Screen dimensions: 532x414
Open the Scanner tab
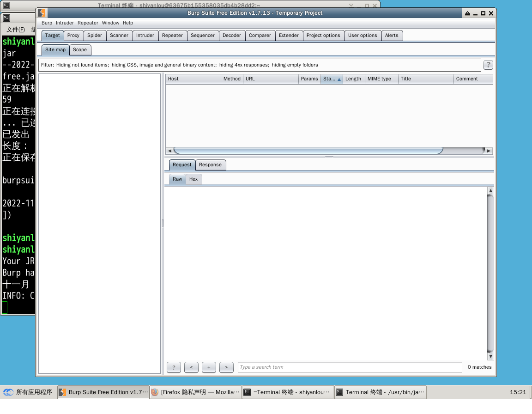119,35
